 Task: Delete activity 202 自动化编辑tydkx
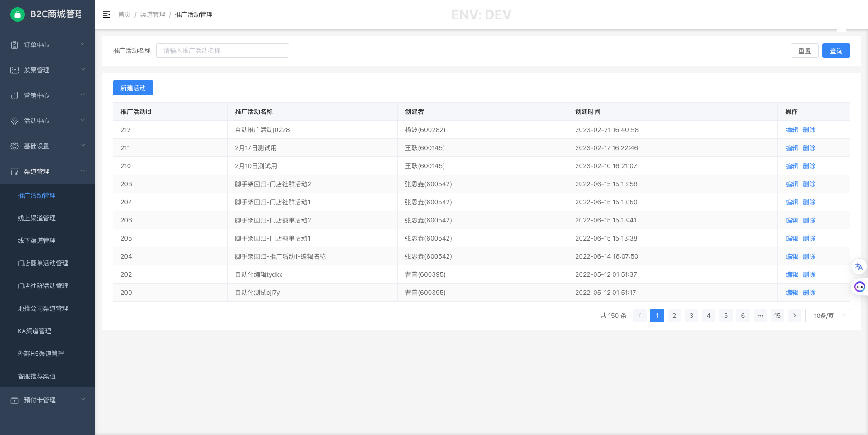pos(809,274)
